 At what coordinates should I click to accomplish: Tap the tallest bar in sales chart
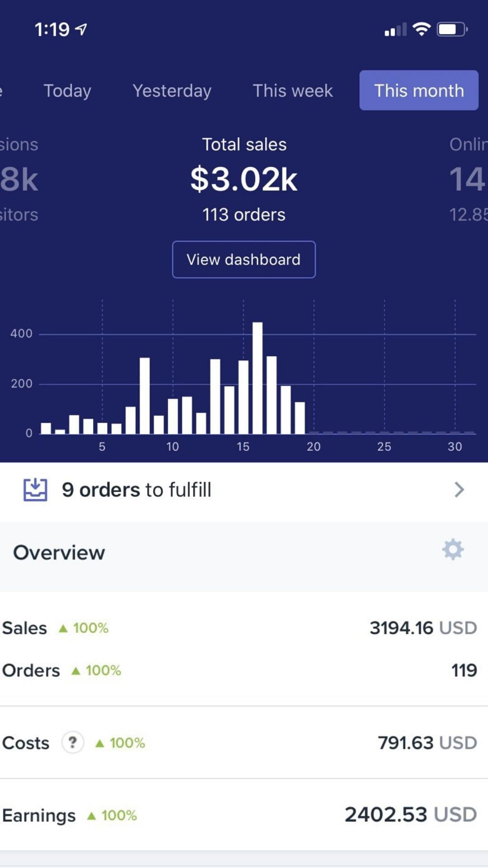258,377
